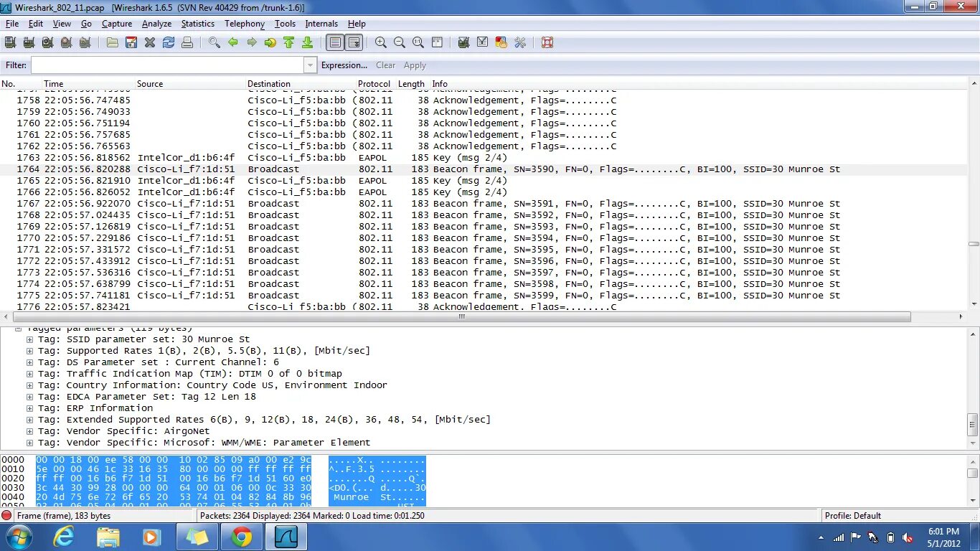Expand Traffic Indication Map tag

pos(30,374)
